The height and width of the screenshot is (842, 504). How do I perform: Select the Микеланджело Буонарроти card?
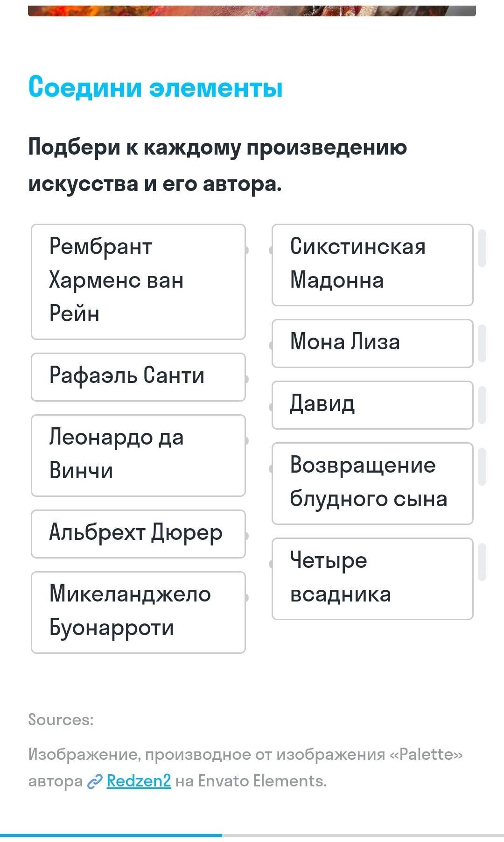pyautogui.click(x=138, y=612)
